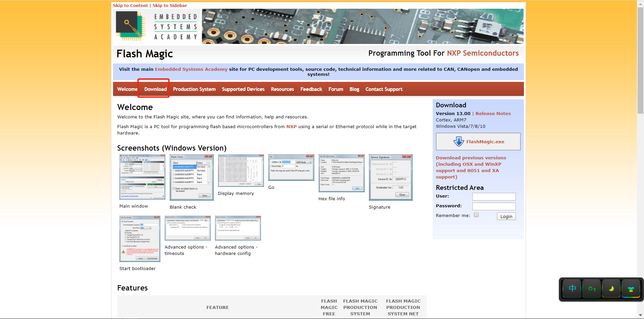Enable the Remember me checkbox
This screenshot has width=644, height=319.
tap(476, 215)
